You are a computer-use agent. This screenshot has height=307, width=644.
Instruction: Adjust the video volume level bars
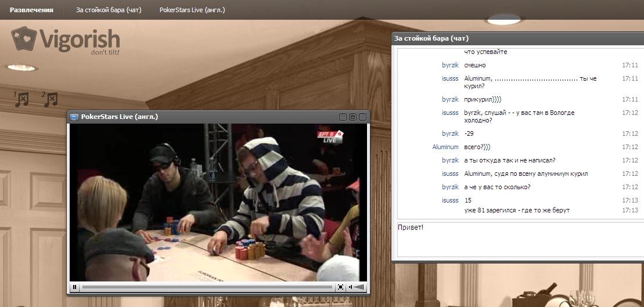(x=359, y=287)
